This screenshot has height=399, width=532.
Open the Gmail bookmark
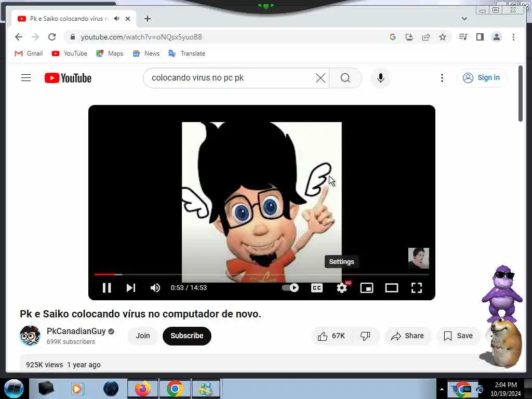pos(29,54)
